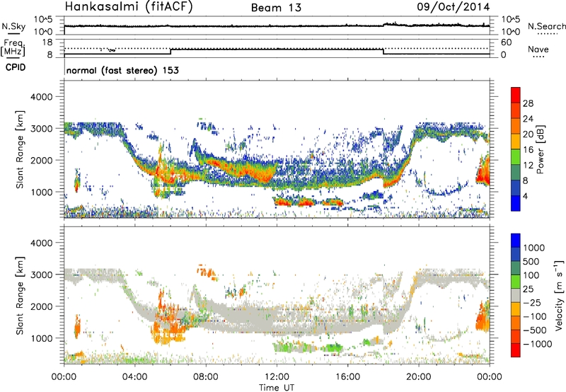Select the Beam 13 label

tap(276, 8)
